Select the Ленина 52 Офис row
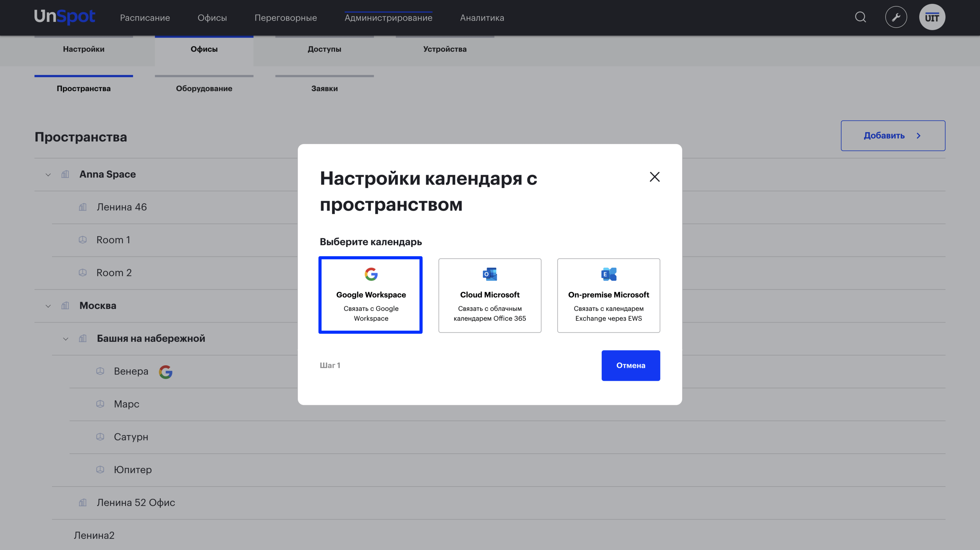Image resolution: width=980 pixels, height=550 pixels. click(x=499, y=503)
